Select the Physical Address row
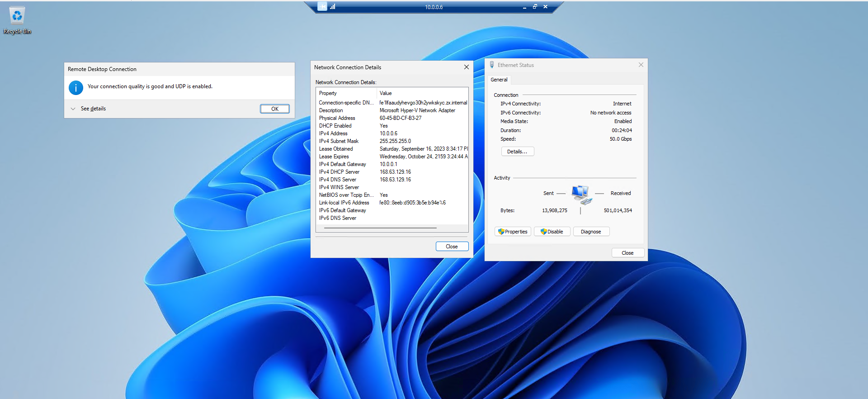The image size is (868, 399). pyautogui.click(x=392, y=118)
